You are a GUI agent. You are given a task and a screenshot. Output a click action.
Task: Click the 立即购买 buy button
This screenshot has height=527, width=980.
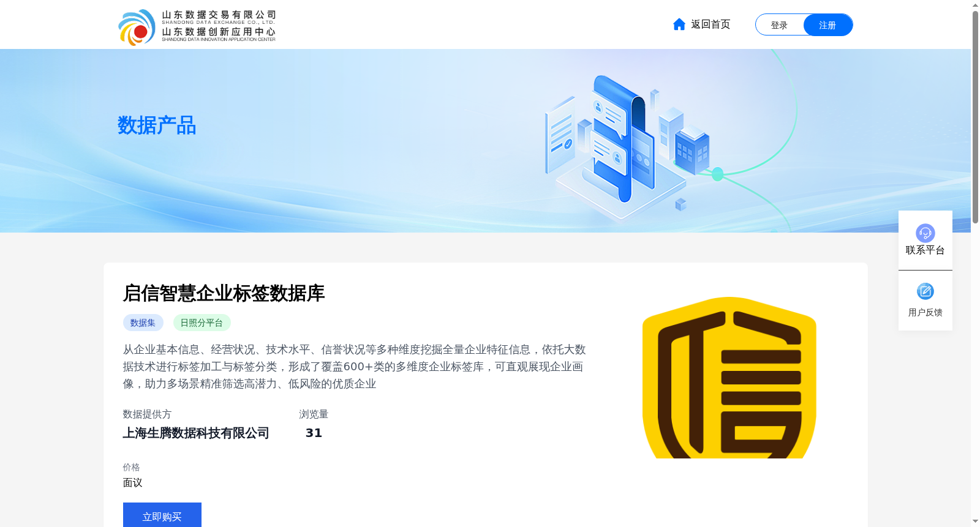point(162,515)
